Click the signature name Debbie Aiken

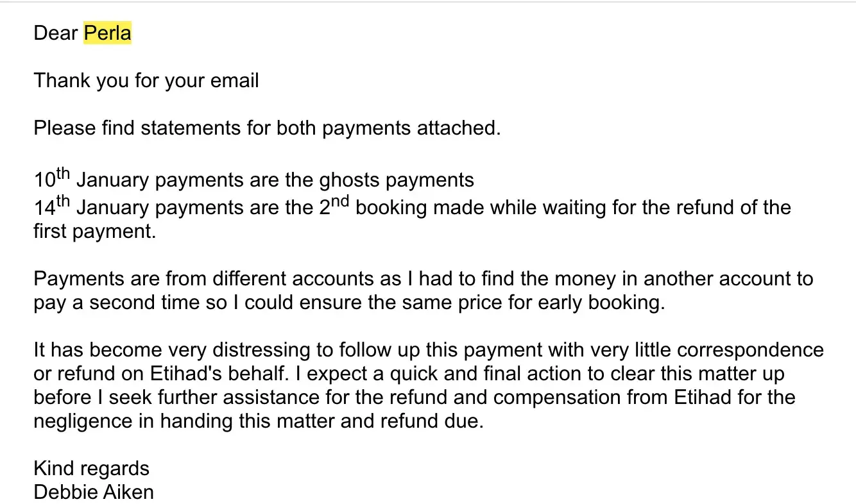[x=94, y=492]
